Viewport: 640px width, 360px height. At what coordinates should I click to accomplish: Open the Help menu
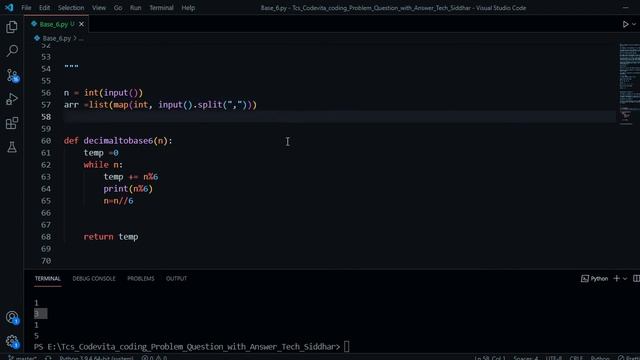[188, 8]
